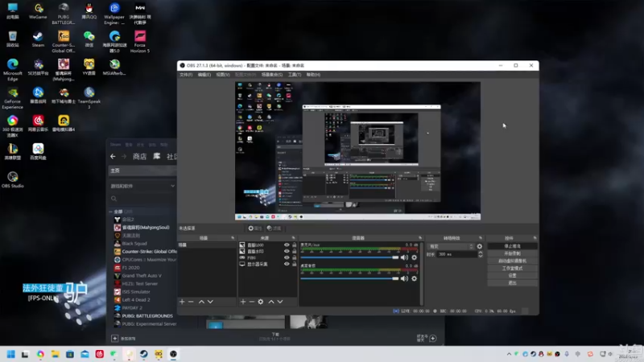Toggle visibility eye of the PUBG source
The image size is (644, 362).
pos(287,257)
